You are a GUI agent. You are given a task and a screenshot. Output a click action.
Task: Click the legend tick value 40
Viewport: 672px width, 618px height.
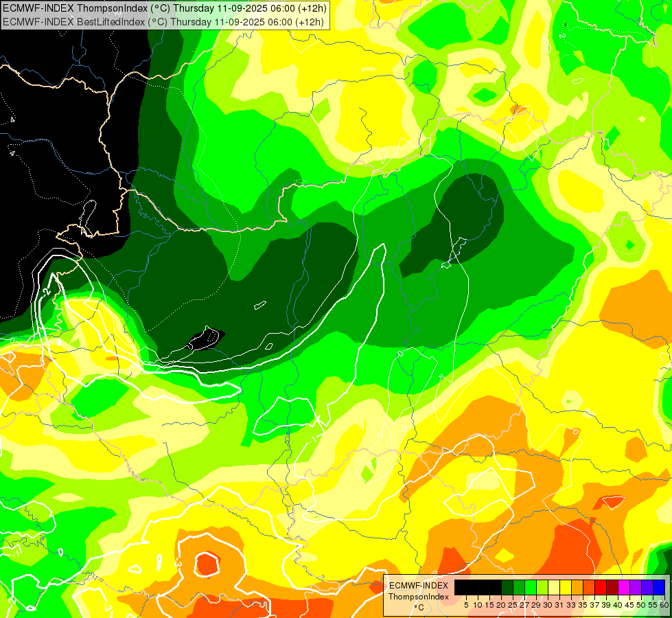pyautogui.click(x=618, y=605)
